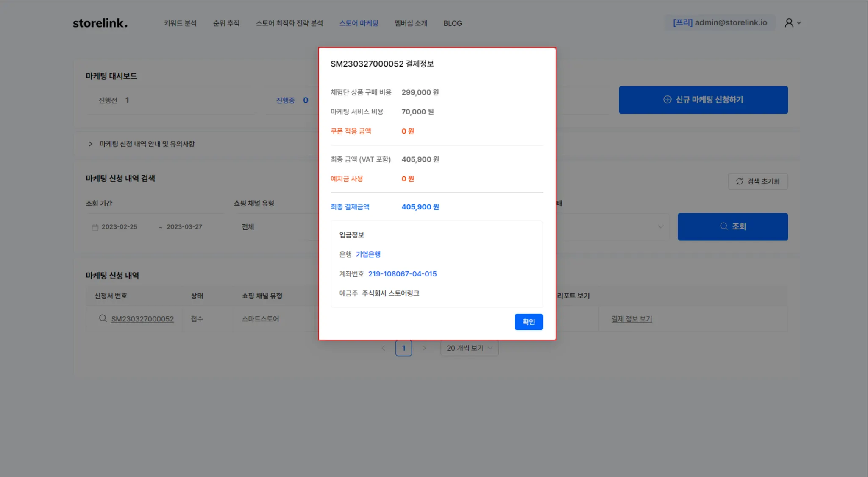Click the user profile icon

pos(789,23)
